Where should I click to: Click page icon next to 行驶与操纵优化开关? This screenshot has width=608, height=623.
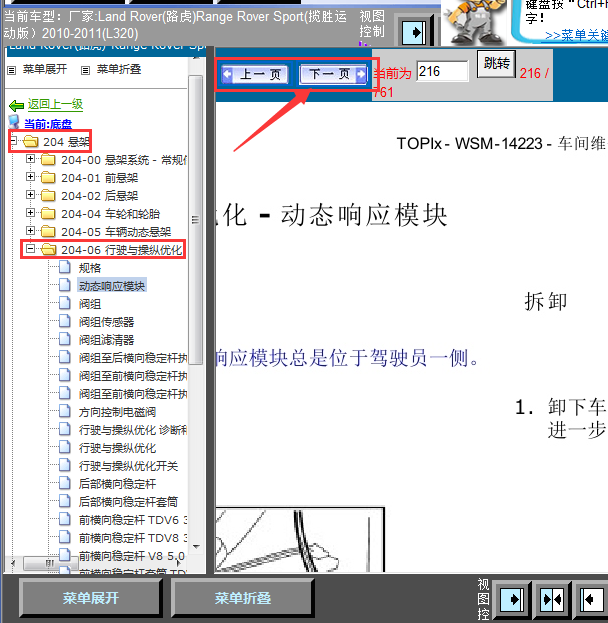[64, 465]
